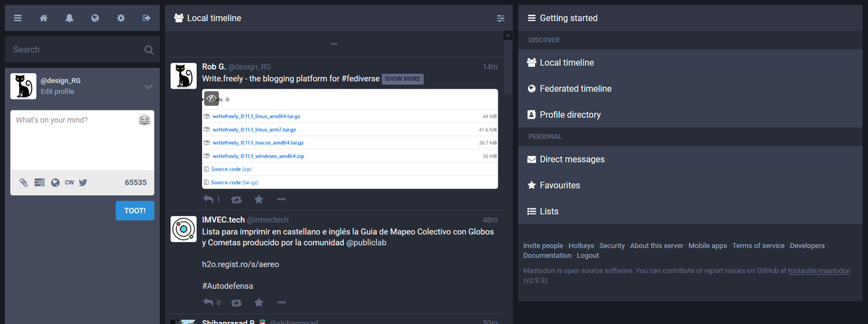
Task: Load more posts via the ellipsis gap
Action: pyautogui.click(x=334, y=44)
